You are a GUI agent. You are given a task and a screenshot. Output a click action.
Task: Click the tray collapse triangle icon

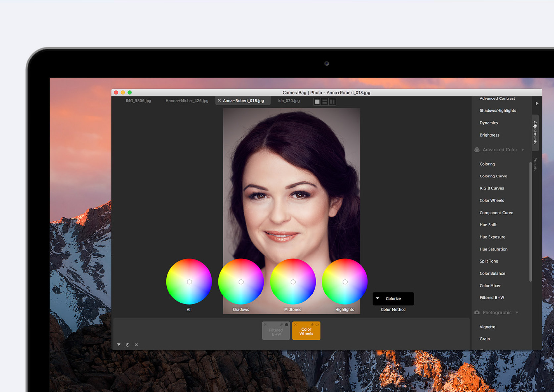click(119, 345)
